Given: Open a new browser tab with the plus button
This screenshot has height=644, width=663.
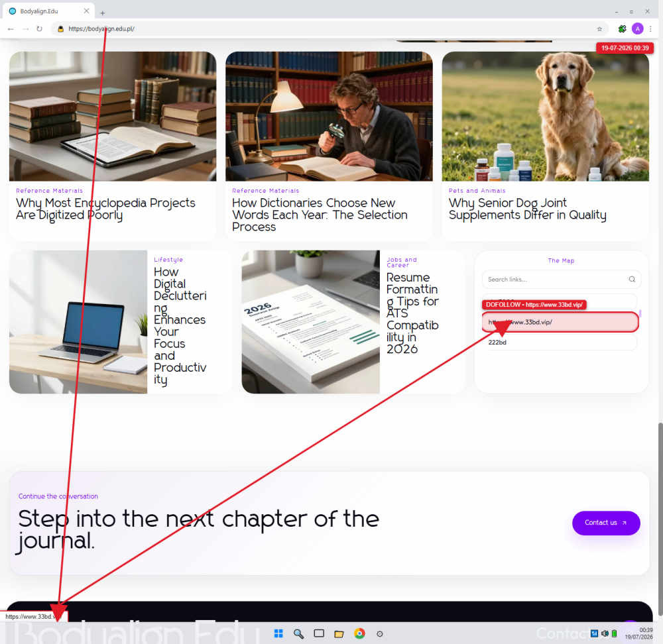Looking at the screenshot, I should 103,13.
